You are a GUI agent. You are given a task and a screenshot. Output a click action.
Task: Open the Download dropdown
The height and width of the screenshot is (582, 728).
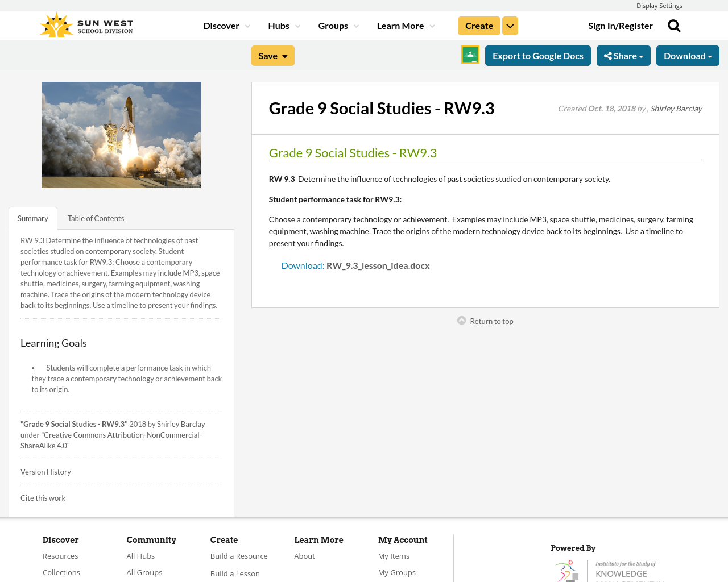[x=687, y=55]
